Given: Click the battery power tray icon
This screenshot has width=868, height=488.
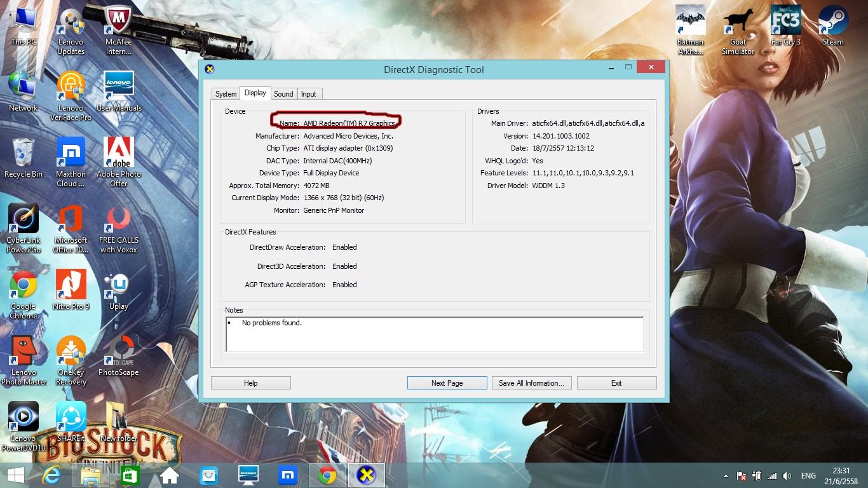Looking at the screenshot, I should click(x=756, y=476).
